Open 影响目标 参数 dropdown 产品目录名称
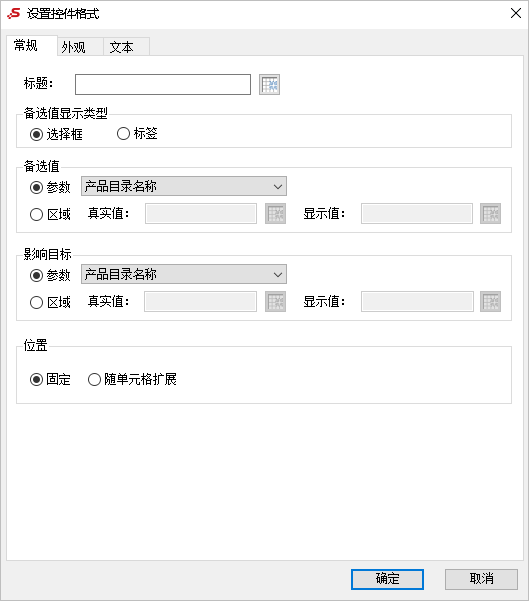This screenshot has height=601, width=529. [184, 274]
